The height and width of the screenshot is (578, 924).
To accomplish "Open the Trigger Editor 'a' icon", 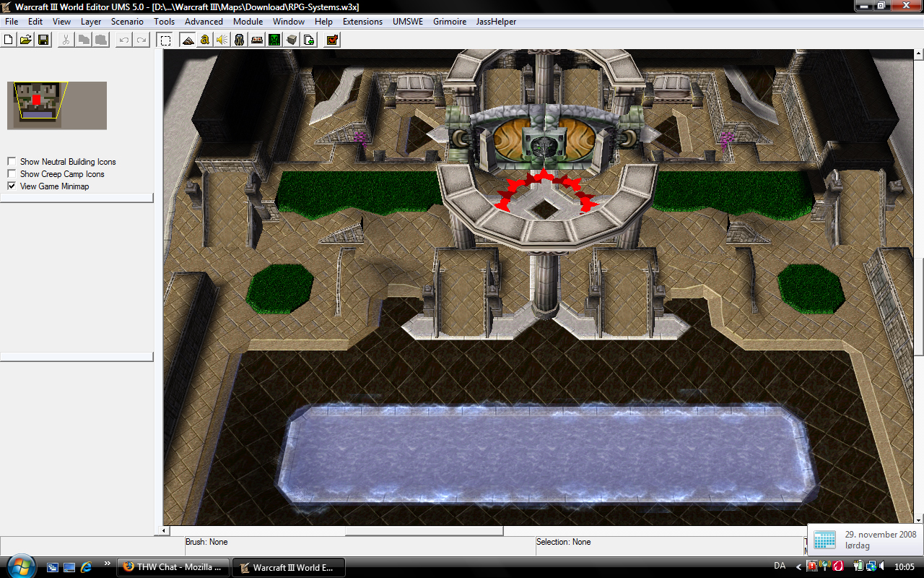I will pyautogui.click(x=205, y=40).
